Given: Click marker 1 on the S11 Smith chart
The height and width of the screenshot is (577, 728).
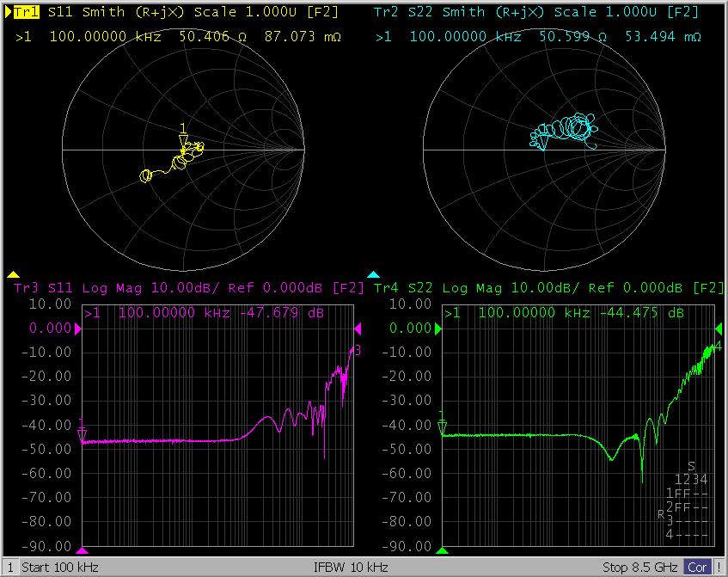Looking at the screenshot, I should (x=182, y=140).
